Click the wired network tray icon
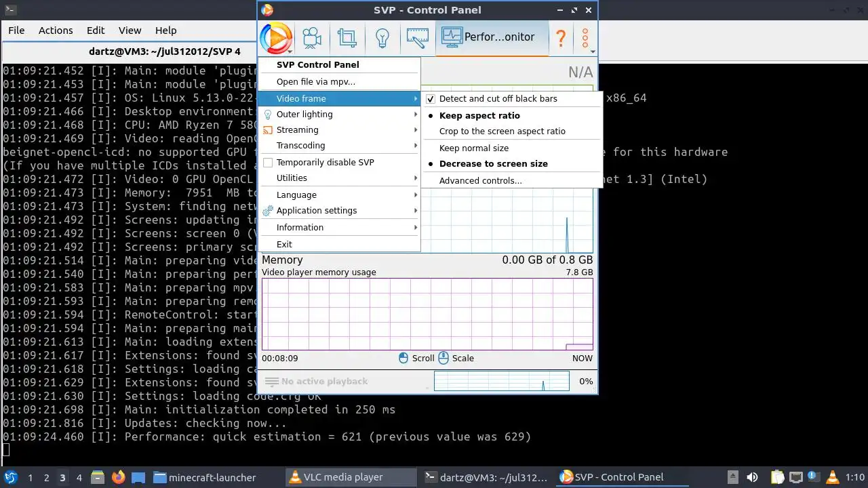The width and height of the screenshot is (868, 488). coord(796,477)
